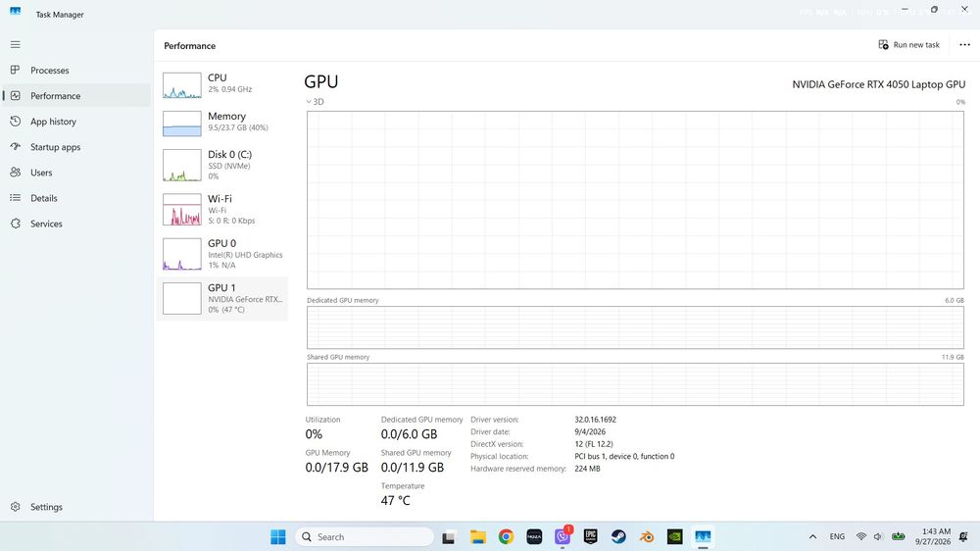Screen dimensions: 980x551
Task: Click Run new task button
Action: [x=909, y=45]
